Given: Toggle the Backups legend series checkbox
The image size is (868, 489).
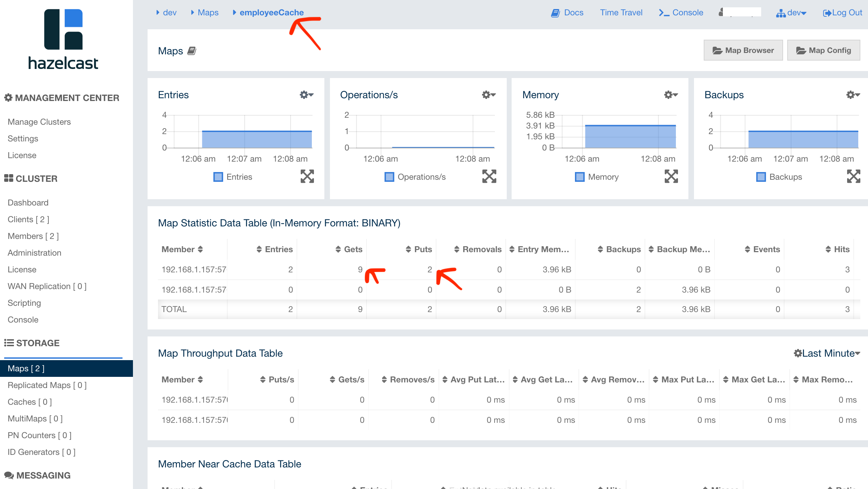Looking at the screenshot, I should 761,177.
